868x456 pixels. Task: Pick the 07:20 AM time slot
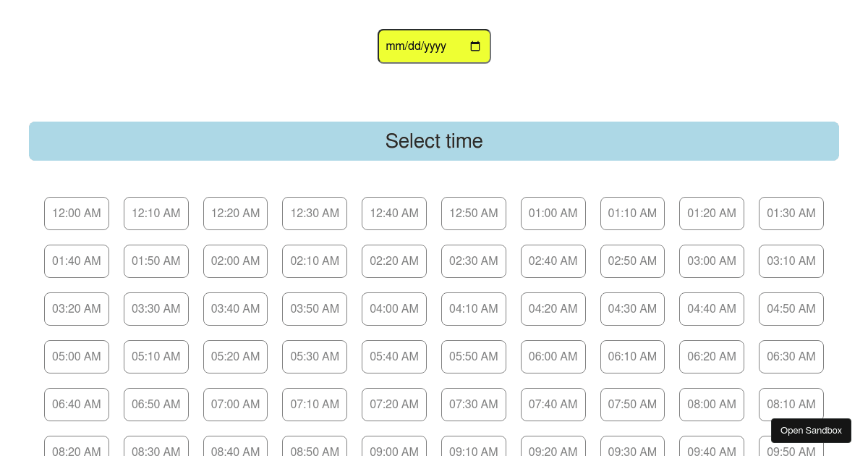pyautogui.click(x=394, y=405)
